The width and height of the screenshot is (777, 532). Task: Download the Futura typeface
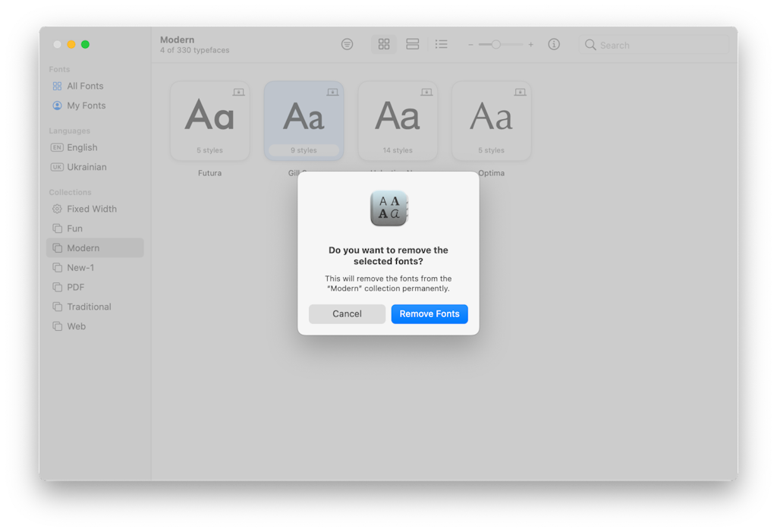tap(239, 92)
